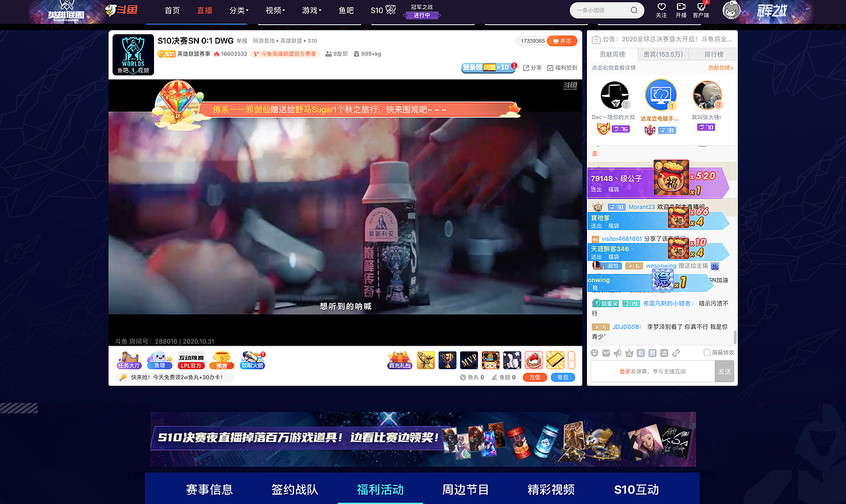This screenshot has width=846, height=504.
Task: Click the 超 super danmaku icon
Action: [x=652, y=353]
